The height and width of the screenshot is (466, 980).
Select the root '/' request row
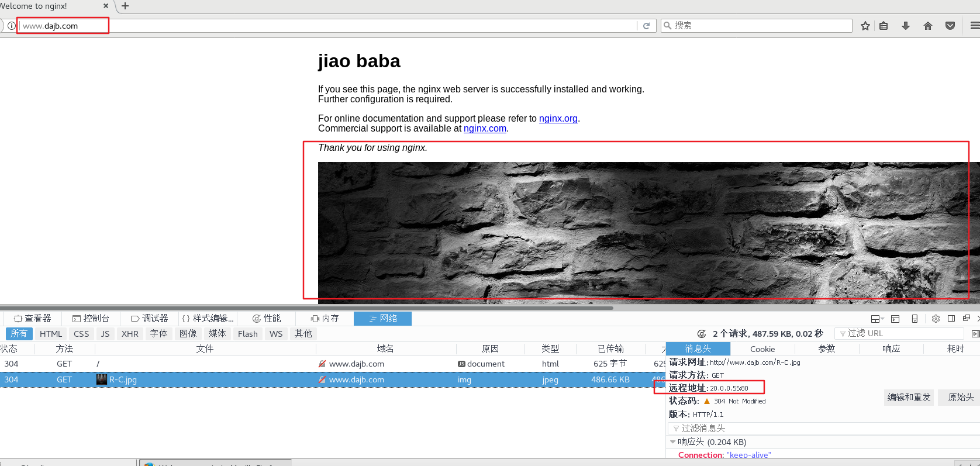333,364
